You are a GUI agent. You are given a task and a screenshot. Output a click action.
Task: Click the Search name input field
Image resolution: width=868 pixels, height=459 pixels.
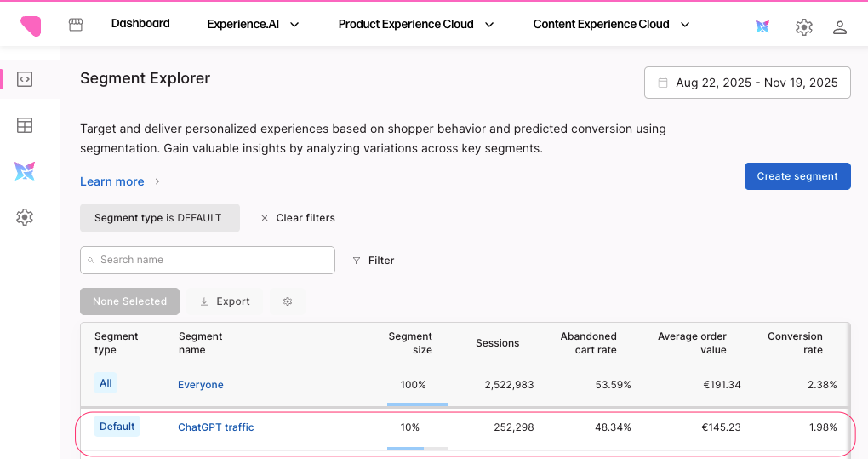click(x=208, y=260)
